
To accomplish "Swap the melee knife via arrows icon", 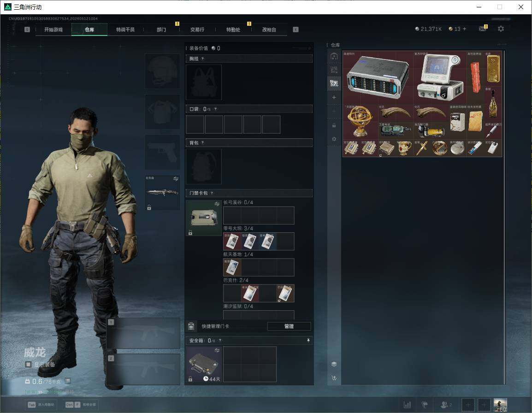I will click(176, 179).
